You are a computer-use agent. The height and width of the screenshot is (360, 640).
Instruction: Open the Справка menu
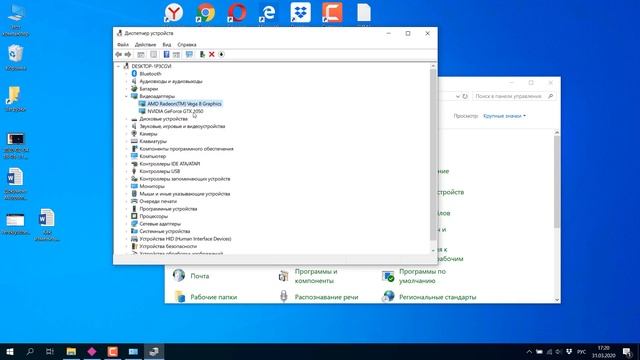pos(187,44)
